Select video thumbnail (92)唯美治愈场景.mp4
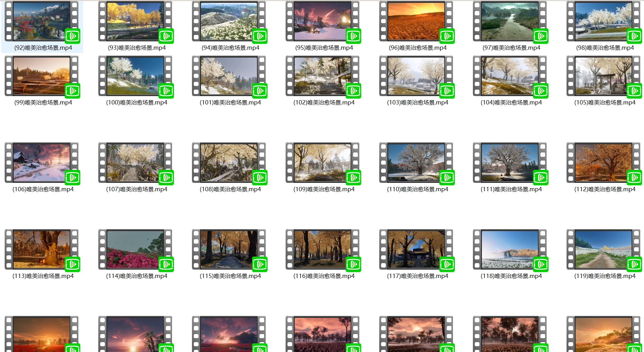 click(x=42, y=21)
